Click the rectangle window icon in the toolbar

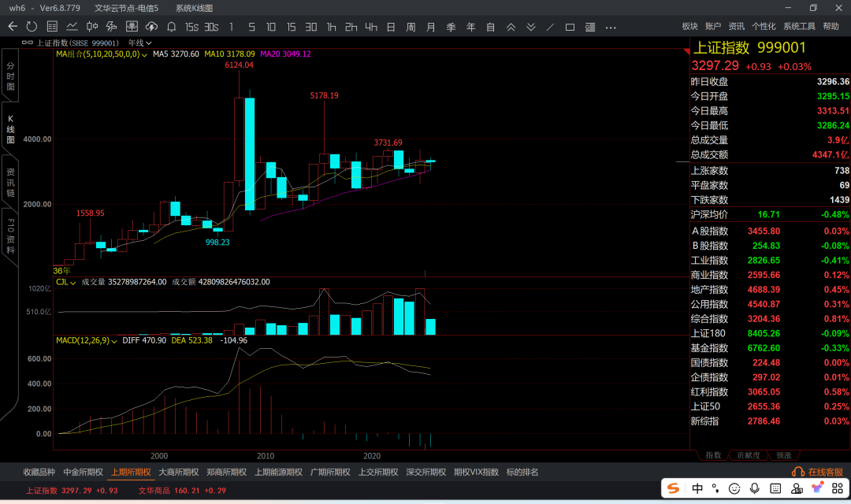[570, 27]
